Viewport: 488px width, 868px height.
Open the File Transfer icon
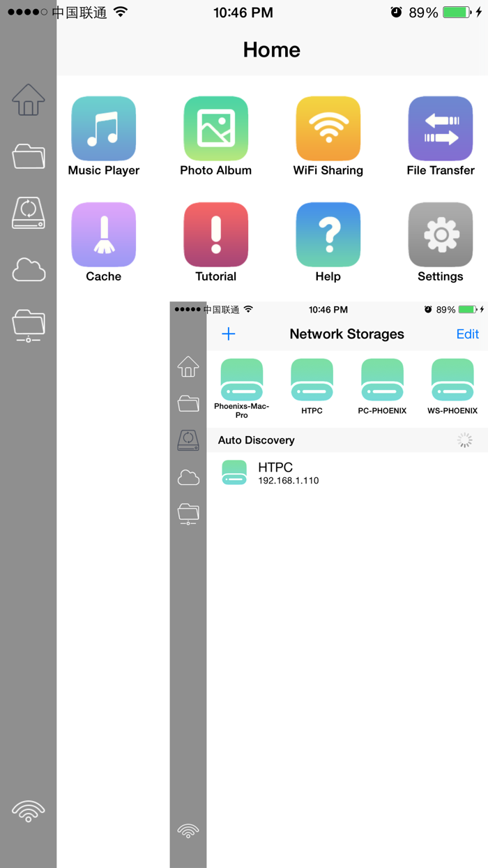point(440,128)
